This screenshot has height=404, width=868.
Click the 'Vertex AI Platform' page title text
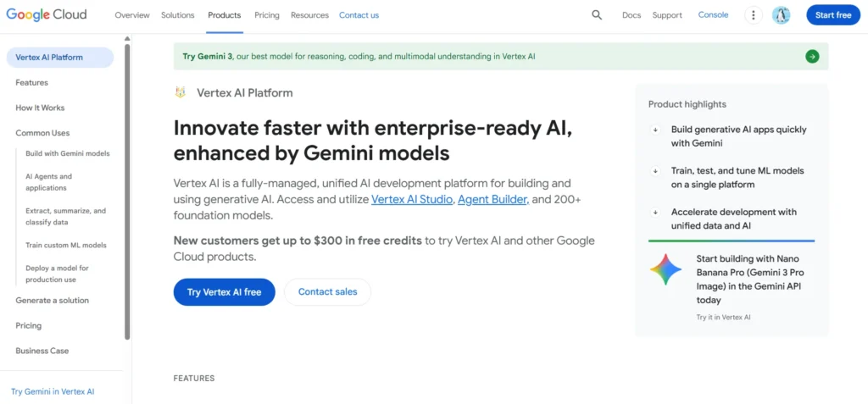pos(245,93)
